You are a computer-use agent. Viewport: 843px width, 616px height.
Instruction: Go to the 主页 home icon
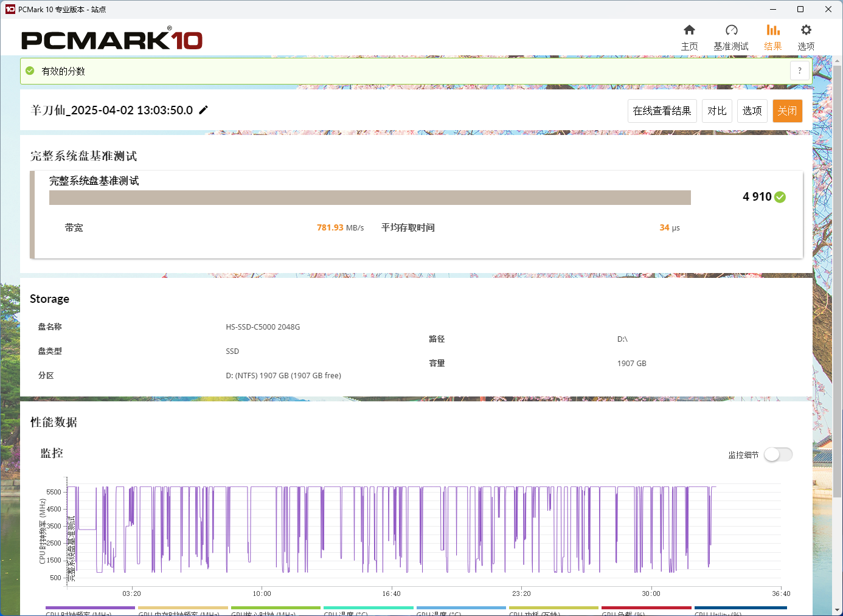(689, 30)
